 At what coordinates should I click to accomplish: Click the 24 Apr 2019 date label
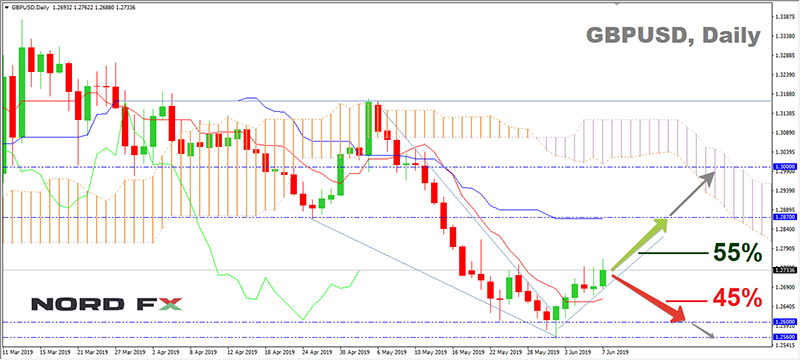tap(314, 351)
